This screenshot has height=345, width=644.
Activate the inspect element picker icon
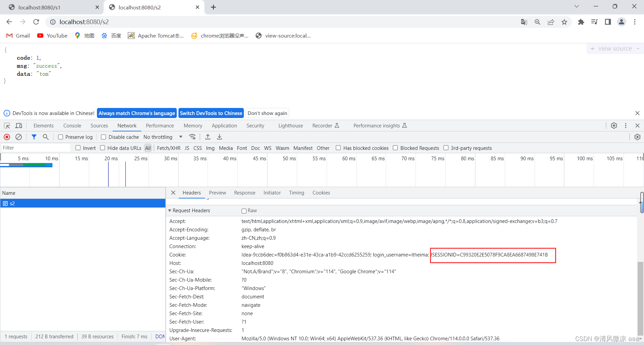pos(7,125)
